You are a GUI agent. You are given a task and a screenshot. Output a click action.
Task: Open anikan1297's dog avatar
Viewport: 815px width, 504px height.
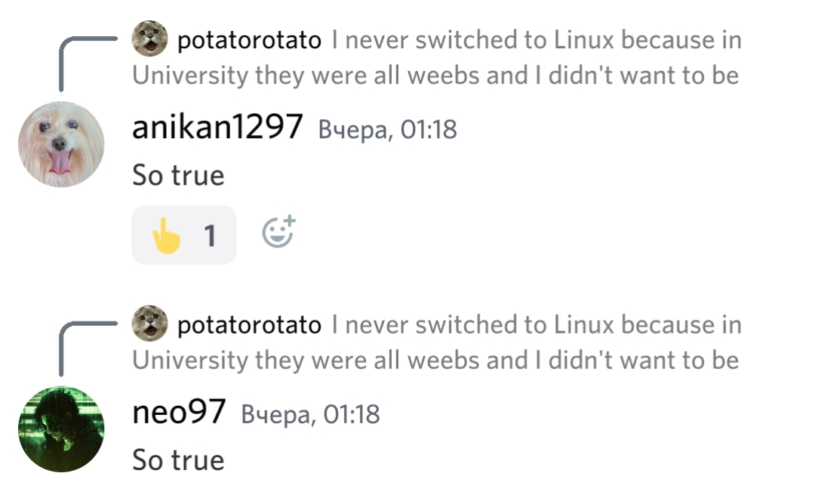point(61,144)
